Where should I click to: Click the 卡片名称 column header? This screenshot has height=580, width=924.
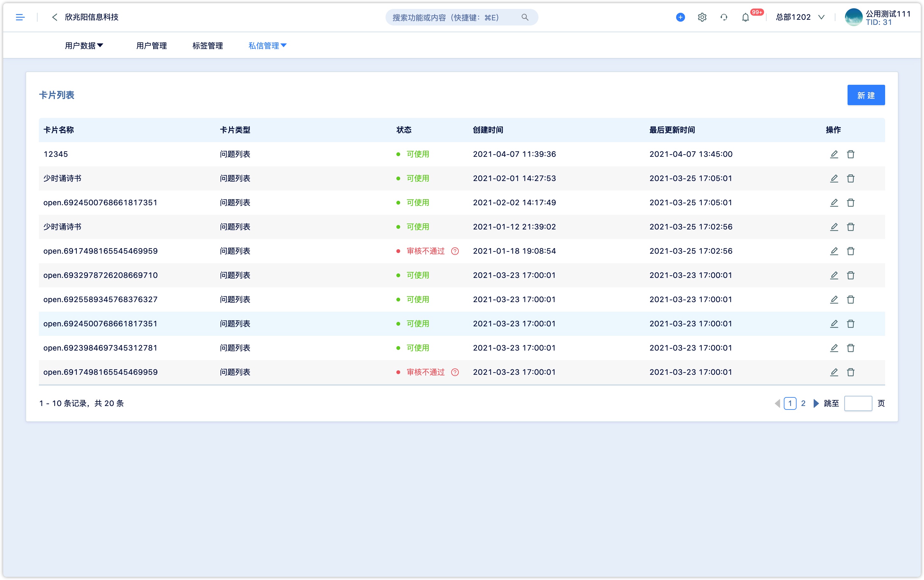(x=59, y=130)
